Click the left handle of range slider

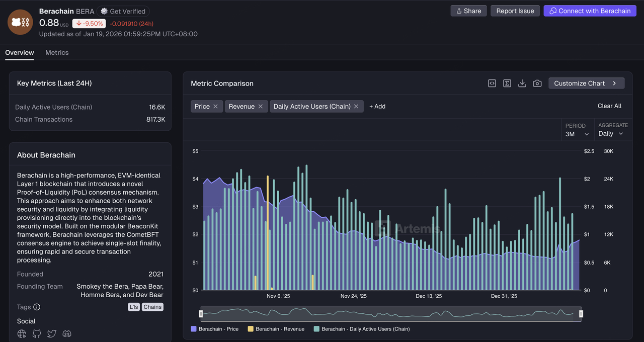[x=201, y=314]
